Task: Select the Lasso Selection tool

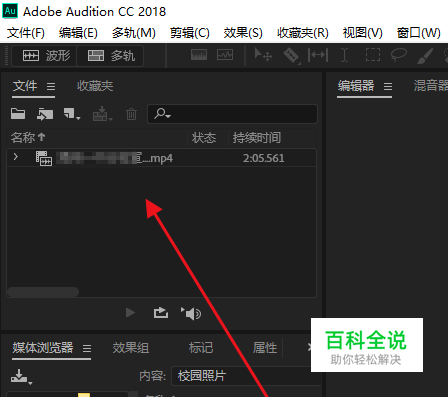Action: [398, 55]
